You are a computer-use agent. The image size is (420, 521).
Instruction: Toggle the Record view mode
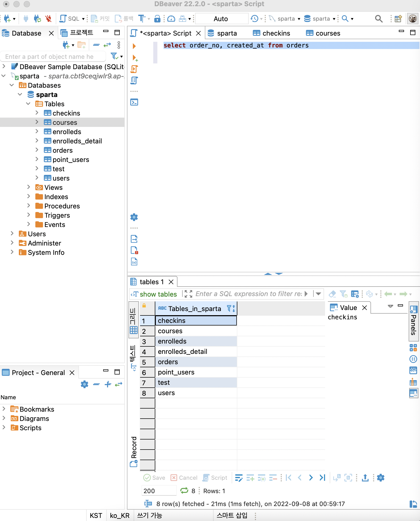134,451
